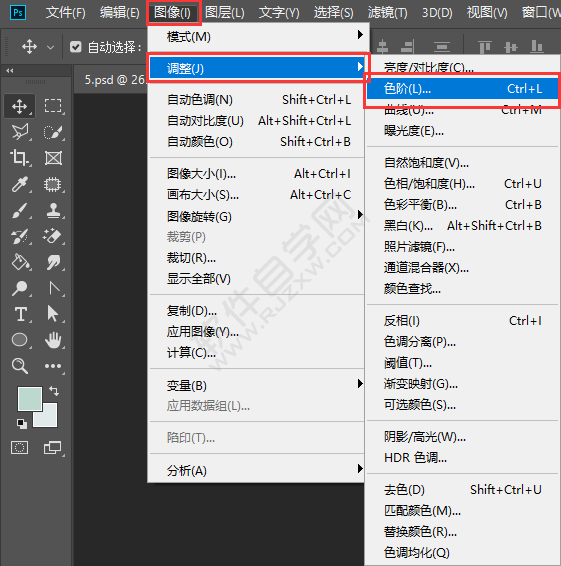Open the 文字(Y) menu
This screenshot has width=561, height=566.
[279, 13]
